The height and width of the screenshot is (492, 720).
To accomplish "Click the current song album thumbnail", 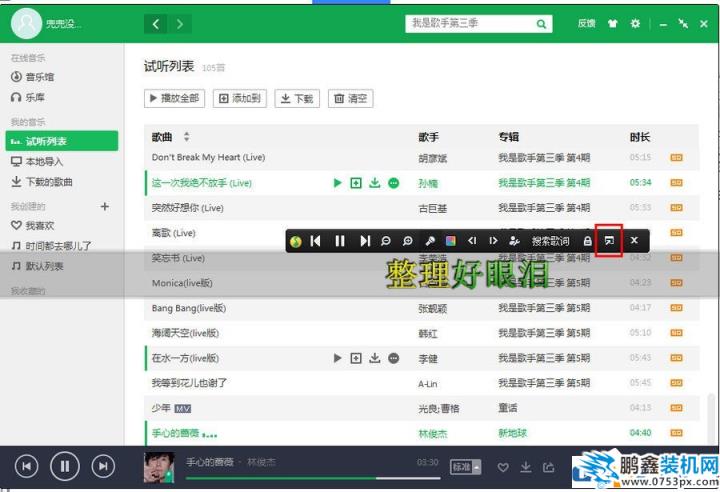I will pos(159,468).
